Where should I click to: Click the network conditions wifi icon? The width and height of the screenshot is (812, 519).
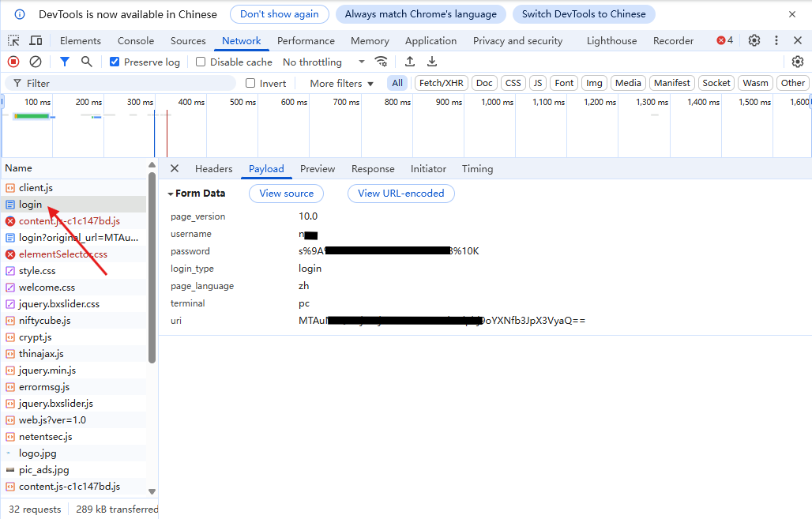click(x=382, y=61)
